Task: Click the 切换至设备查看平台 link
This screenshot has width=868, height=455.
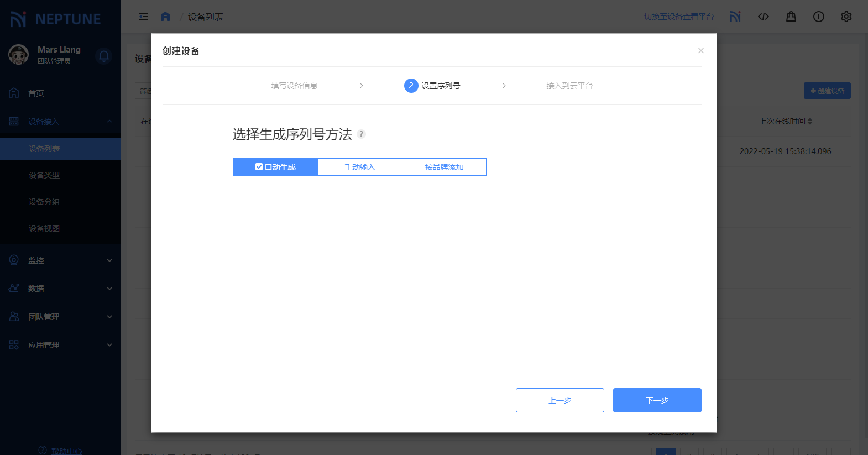Action: pos(678,17)
